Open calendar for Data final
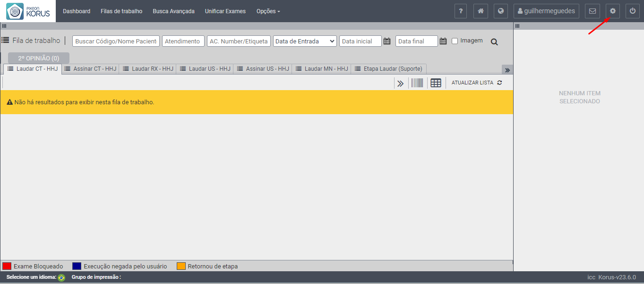 443,41
